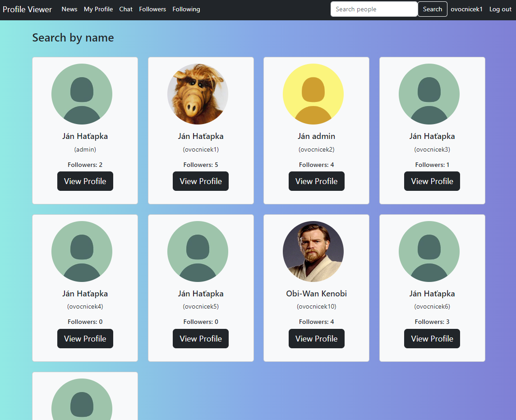Click the default avatar of ovocnicek3
Viewport: 516px width, 420px height.
pos(429,94)
